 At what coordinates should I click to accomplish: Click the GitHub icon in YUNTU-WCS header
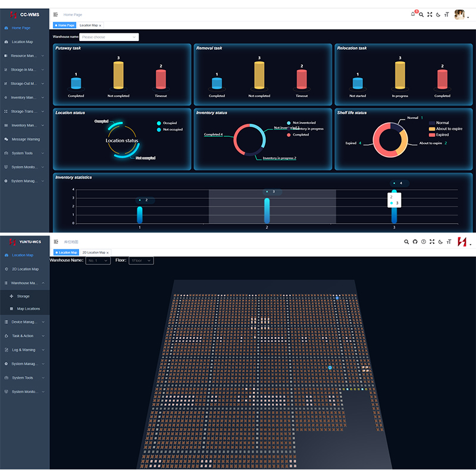(x=415, y=242)
